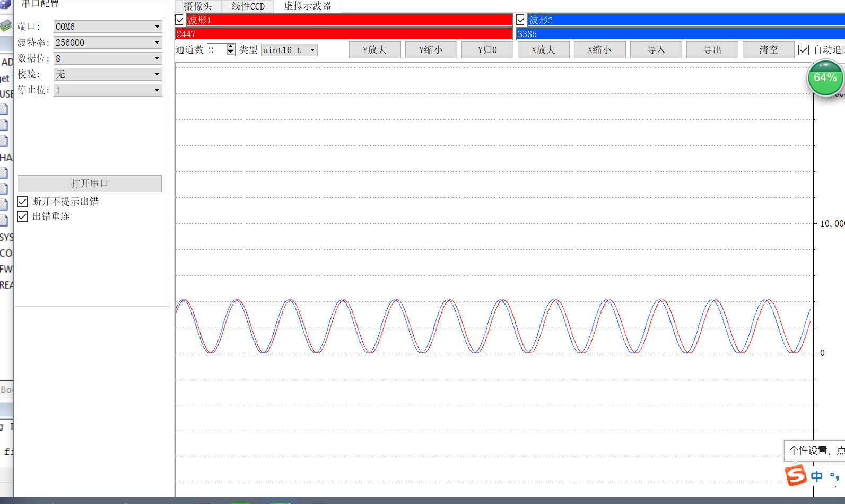Click the Y缩小 button
Image resolution: width=845 pixels, height=504 pixels.
coord(431,50)
